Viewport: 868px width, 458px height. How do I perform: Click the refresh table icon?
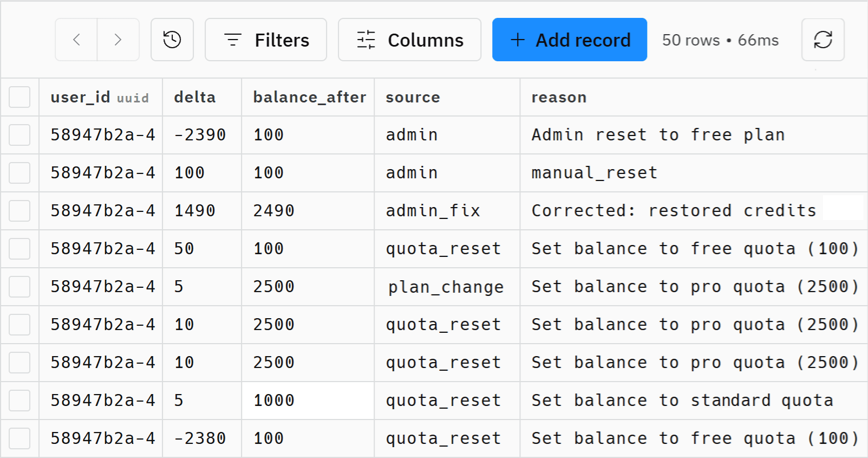point(823,40)
